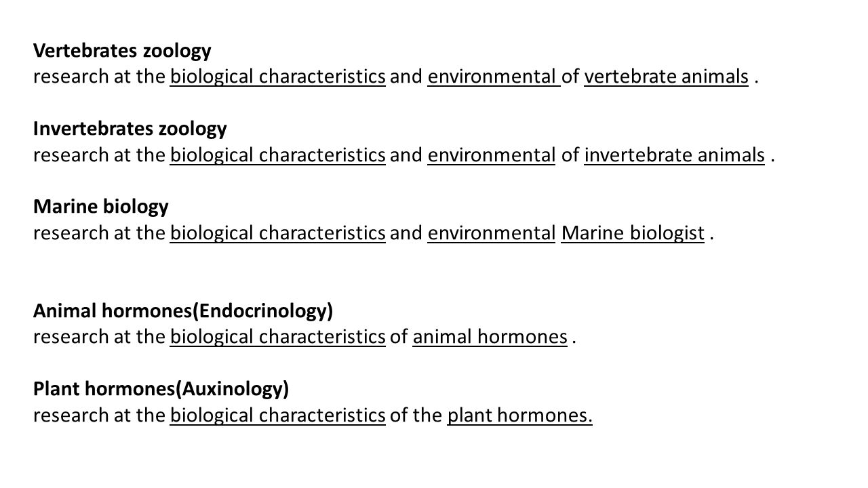Click 'biological characteristics' under Animal hormones heading
The width and height of the screenshot is (868, 488).
(278, 336)
